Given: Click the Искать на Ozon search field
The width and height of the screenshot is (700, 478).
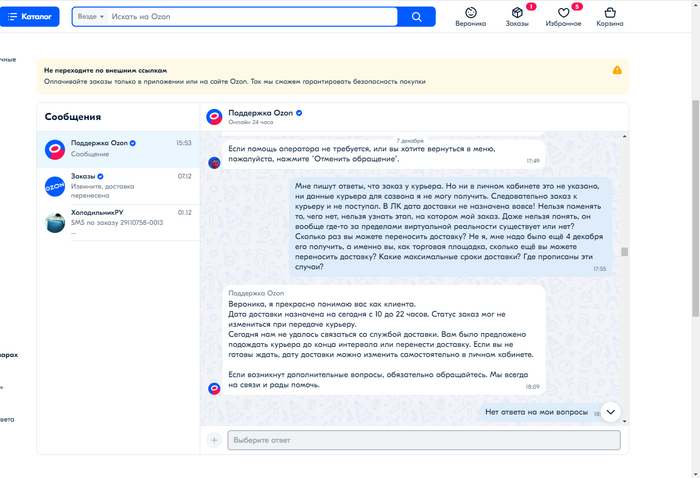Looking at the screenshot, I should click(x=252, y=17).
